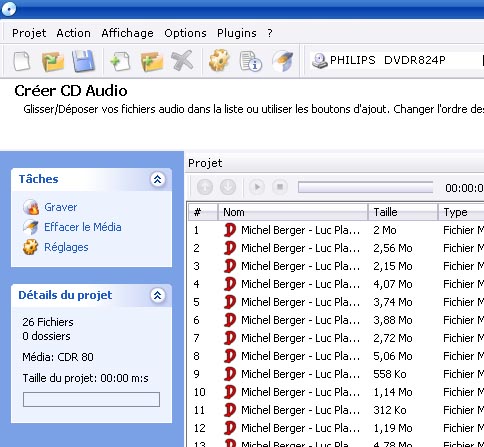Save project with the floppy disk icon
This screenshot has width=484, height=447.
[x=83, y=61]
